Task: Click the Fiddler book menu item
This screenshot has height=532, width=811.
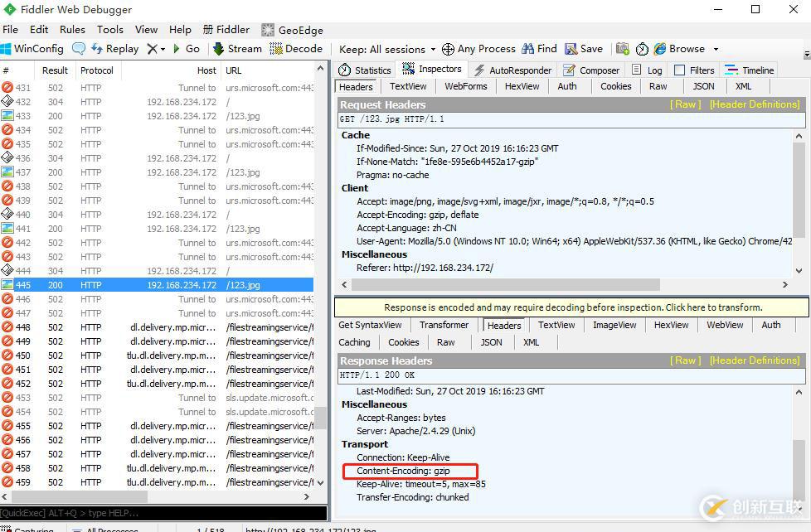Action: [x=226, y=30]
